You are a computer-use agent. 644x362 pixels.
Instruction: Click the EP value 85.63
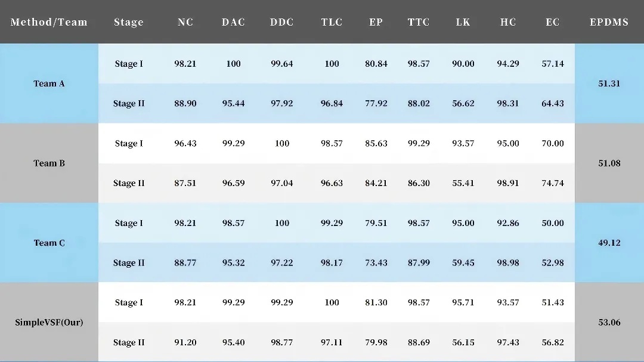point(376,143)
